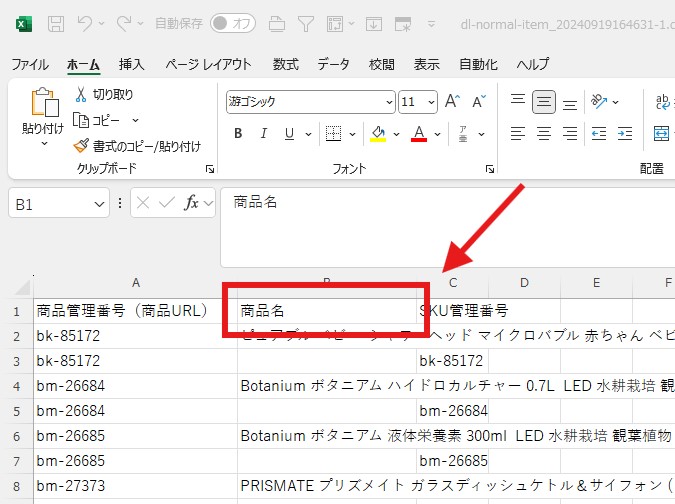The width and height of the screenshot is (675, 504).
Task: Expand the Font Color dropdown arrow
Action: pos(437,134)
